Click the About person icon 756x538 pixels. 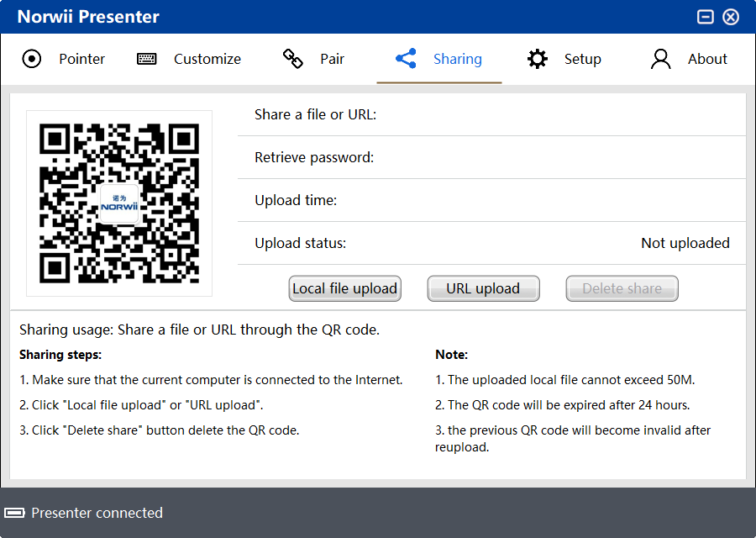[x=660, y=59]
